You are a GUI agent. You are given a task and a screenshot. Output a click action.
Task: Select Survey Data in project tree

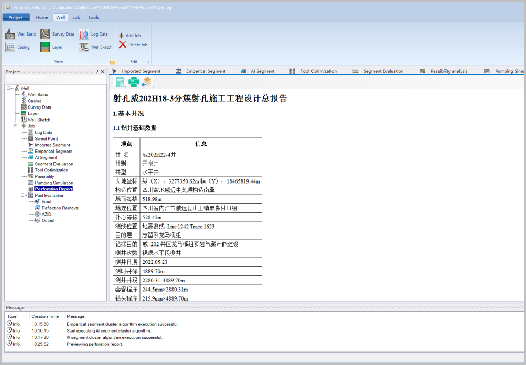36,107
